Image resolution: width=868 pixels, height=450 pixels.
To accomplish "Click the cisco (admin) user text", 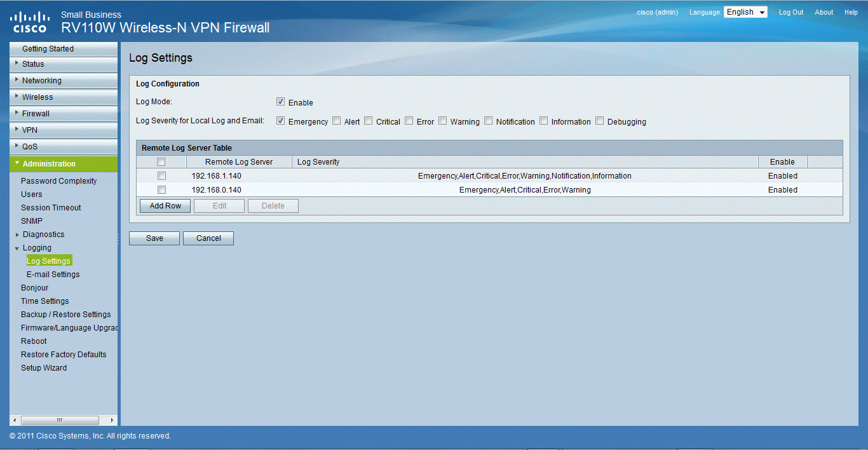I will coord(657,12).
